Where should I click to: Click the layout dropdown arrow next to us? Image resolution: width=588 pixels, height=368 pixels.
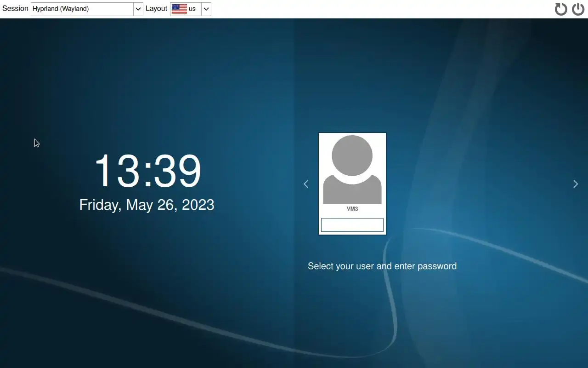pos(206,9)
